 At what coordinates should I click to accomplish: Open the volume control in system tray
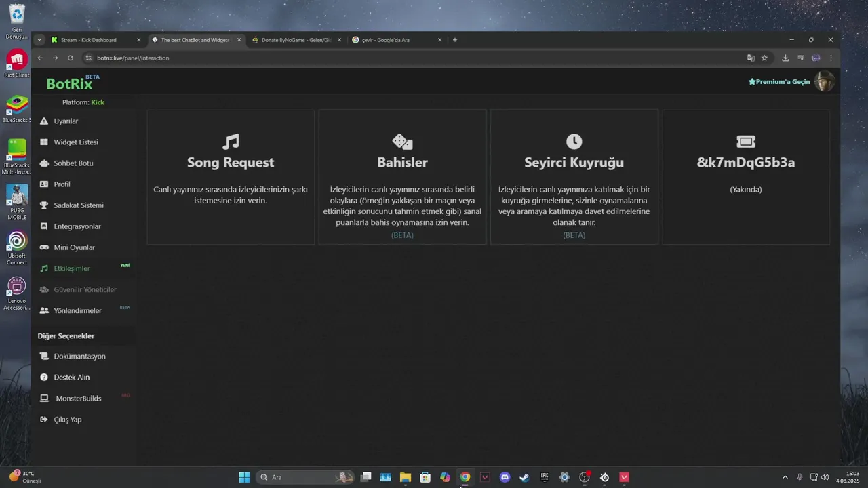pos(825,477)
